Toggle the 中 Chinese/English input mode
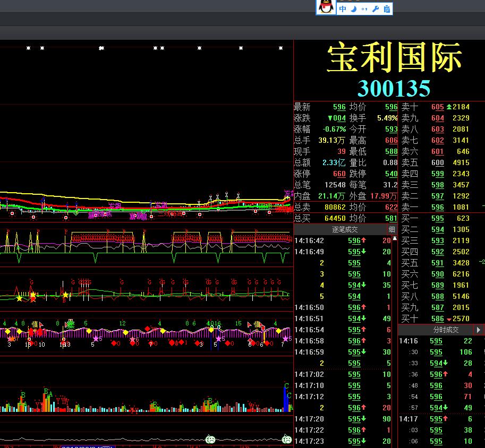485x448 pixels. tap(343, 9)
